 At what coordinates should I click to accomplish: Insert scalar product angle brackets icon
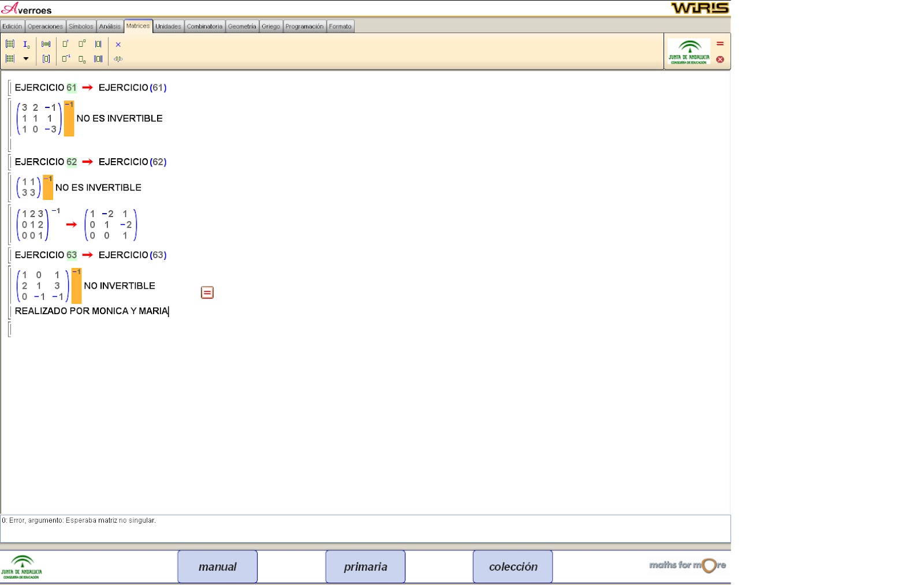pos(118,58)
